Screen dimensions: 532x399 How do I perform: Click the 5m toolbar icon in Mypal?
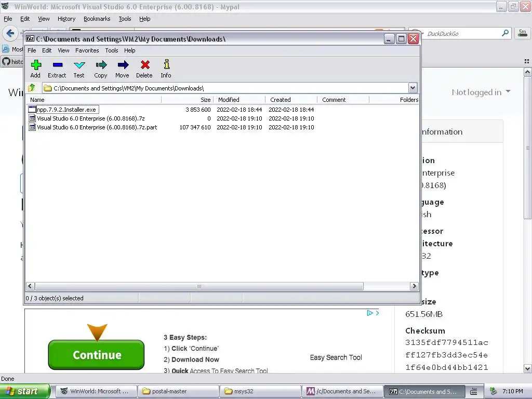pos(523,33)
